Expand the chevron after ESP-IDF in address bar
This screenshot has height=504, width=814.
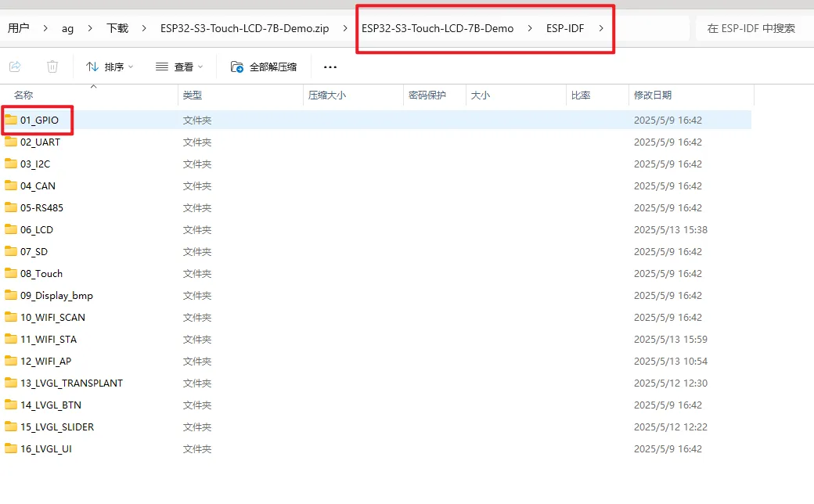click(601, 28)
